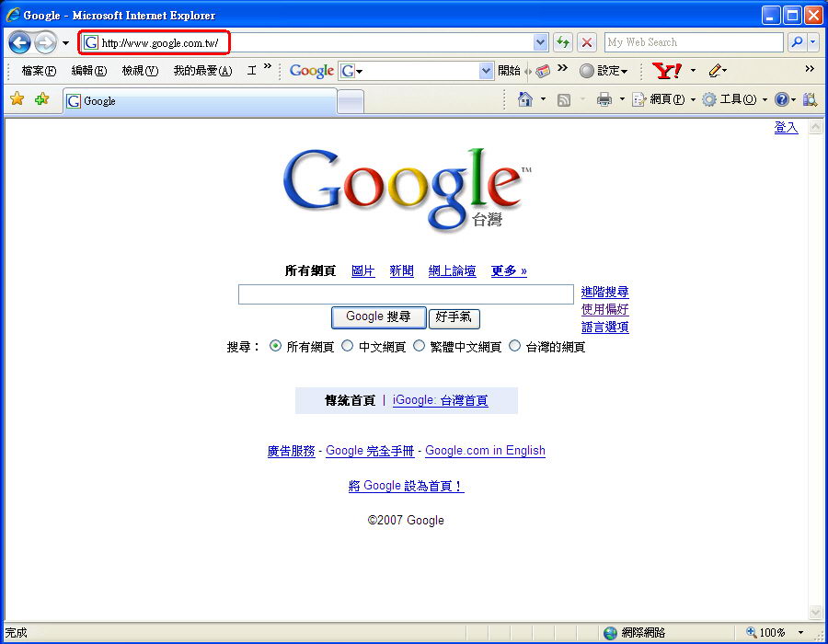This screenshot has height=644, width=828.
Task: Print the page using the printer icon
Action: pos(604,99)
